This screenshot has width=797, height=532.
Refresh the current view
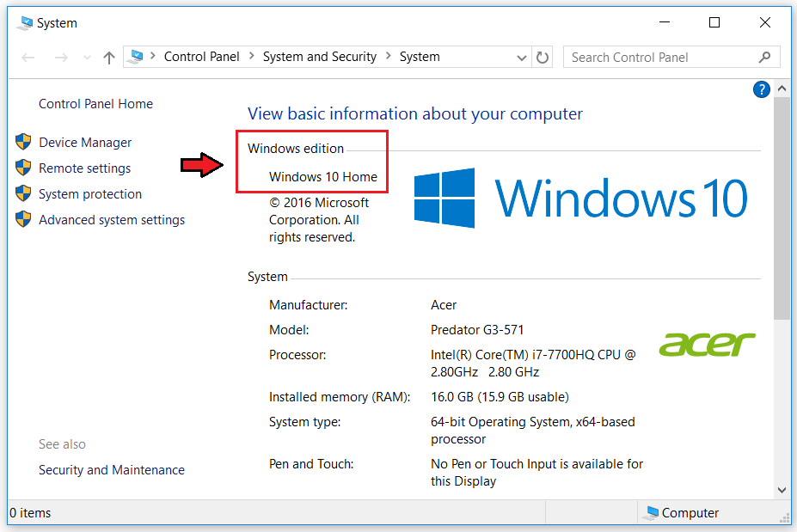coord(541,57)
